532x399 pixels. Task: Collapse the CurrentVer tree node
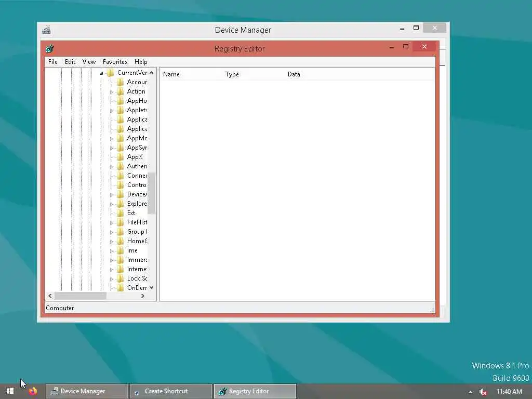101,73
